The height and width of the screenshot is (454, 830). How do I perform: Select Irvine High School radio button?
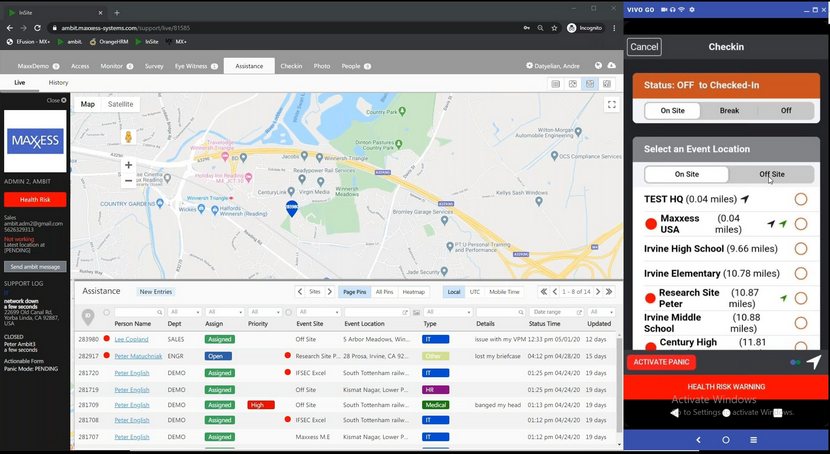(801, 249)
